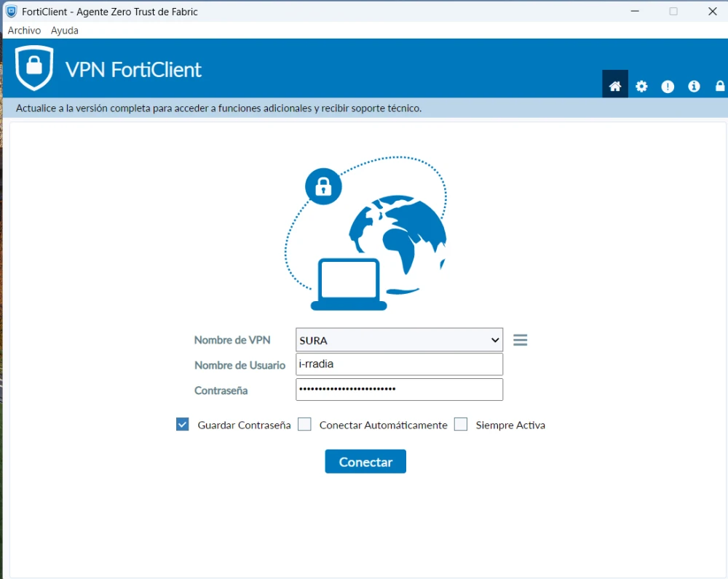Open settings with the gear icon
The height and width of the screenshot is (579, 728).
(x=641, y=87)
